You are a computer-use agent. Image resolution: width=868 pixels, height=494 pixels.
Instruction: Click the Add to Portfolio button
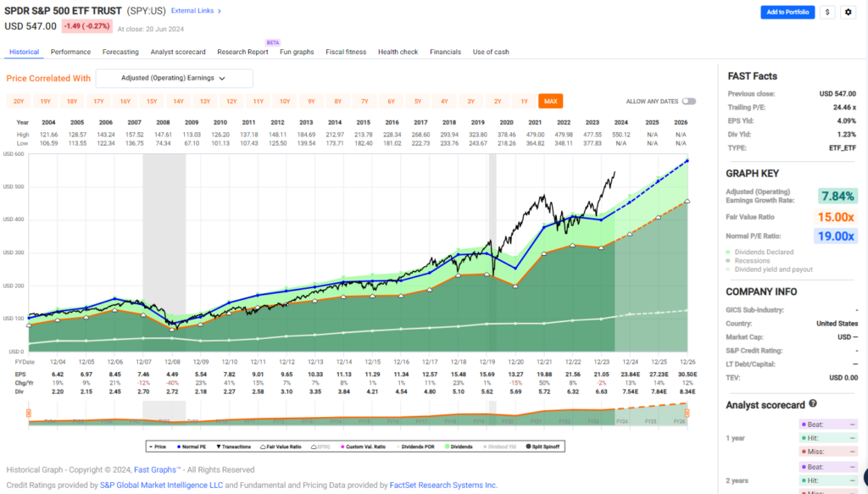click(x=787, y=12)
